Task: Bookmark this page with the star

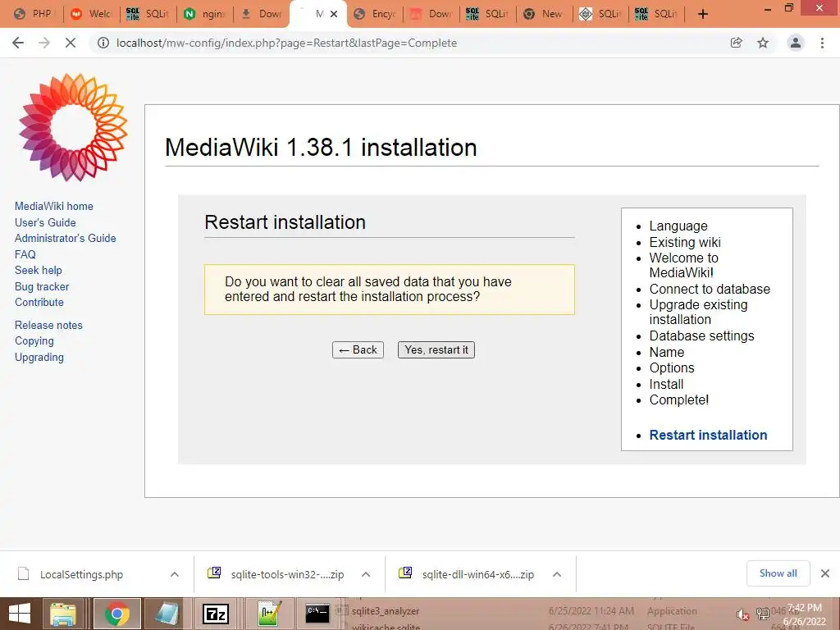Action: 763,43
